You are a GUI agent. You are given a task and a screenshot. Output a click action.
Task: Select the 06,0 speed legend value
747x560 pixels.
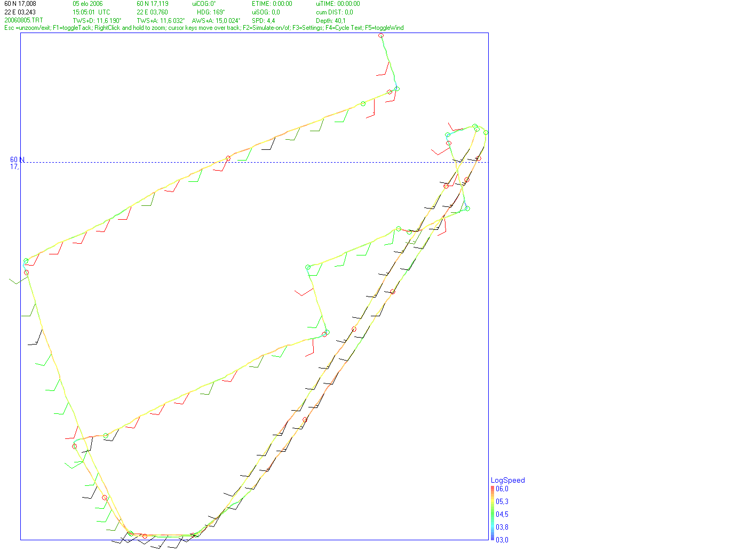(502, 489)
